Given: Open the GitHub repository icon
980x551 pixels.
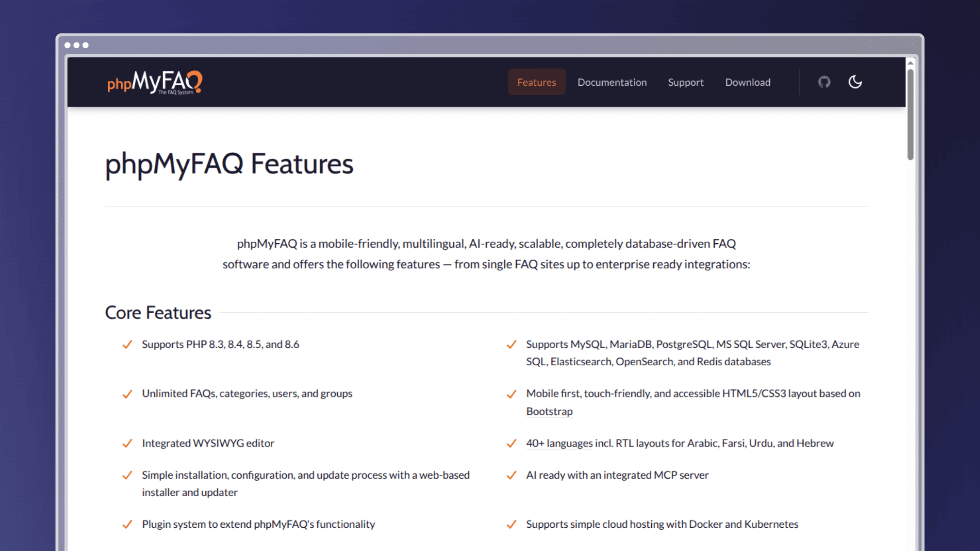Looking at the screenshot, I should pos(824,82).
